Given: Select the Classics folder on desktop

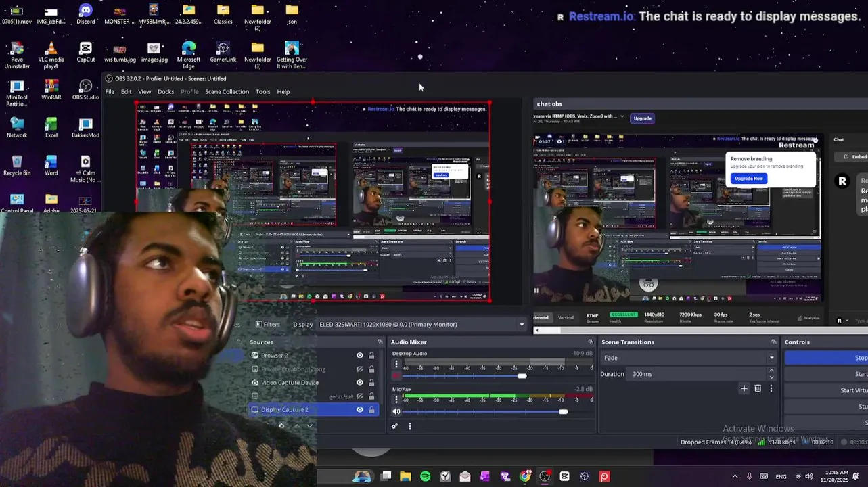Looking at the screenshot, I should tap(223, 14).
